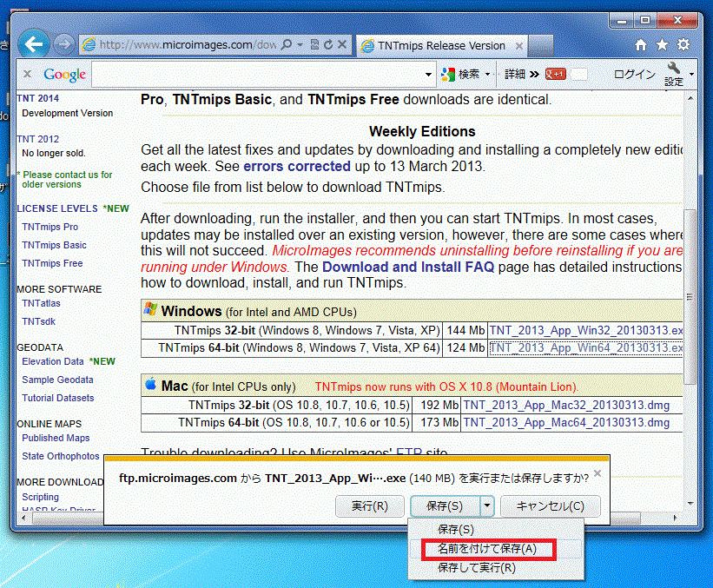Screen dimensions: 713x588
Task: Click the horizontal scrollbar left arrow
Action: 23,518
